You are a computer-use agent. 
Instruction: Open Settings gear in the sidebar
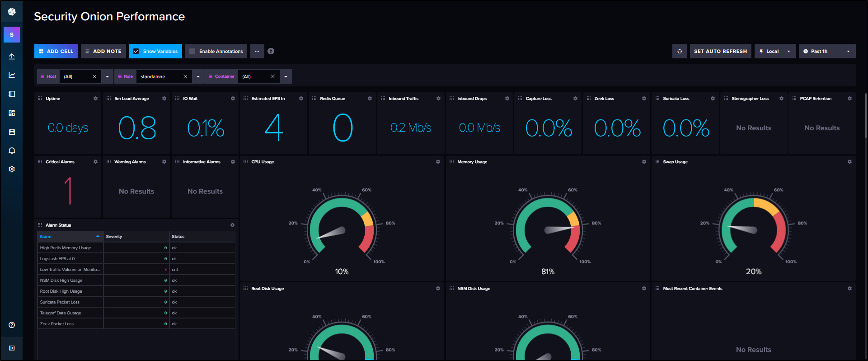[x=12, y=169]
